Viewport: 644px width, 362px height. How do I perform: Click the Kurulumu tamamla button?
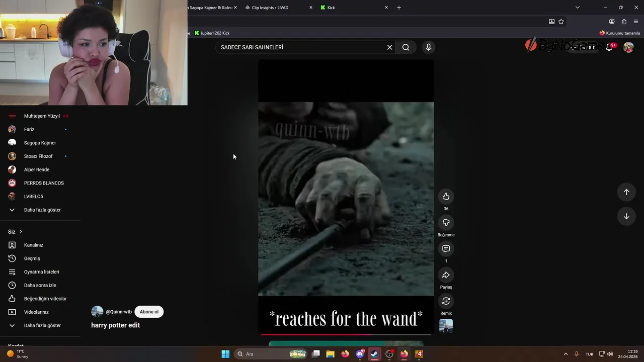coord(619,33)
